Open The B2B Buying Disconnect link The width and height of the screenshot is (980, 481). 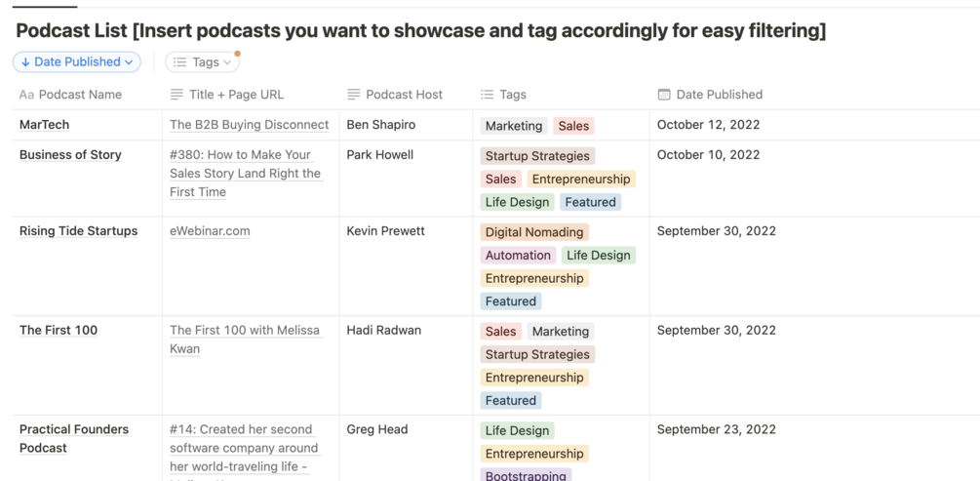[x=249, y=125]
